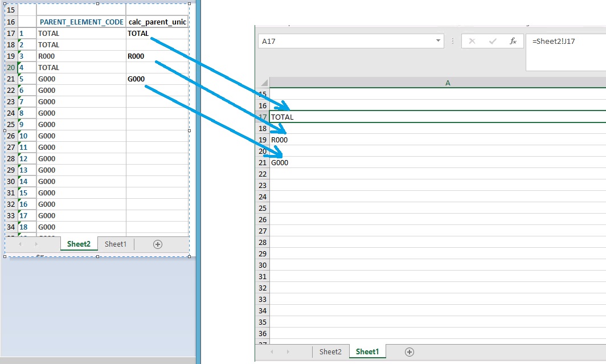Screen dimensions: 606x364
Task: Click the Insert Function fx icon
Action: pyautogui.click(x=513, y=42)
